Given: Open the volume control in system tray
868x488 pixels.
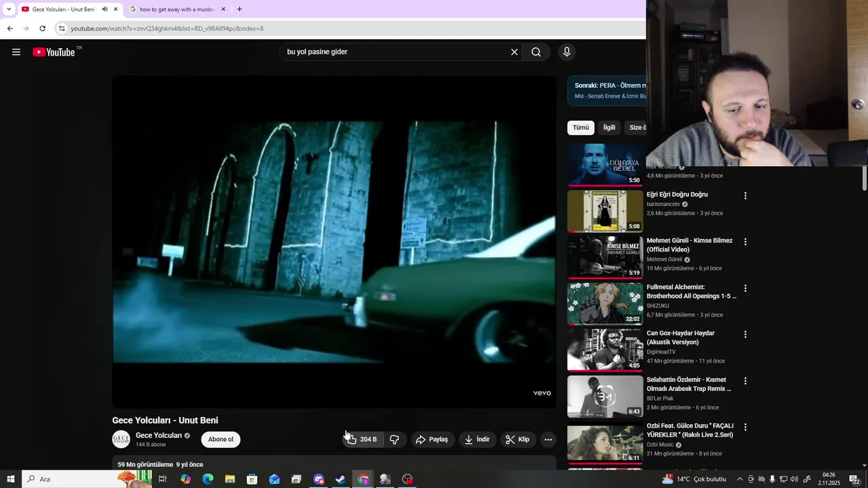Looking at the screenshot, I should (795, 479).
